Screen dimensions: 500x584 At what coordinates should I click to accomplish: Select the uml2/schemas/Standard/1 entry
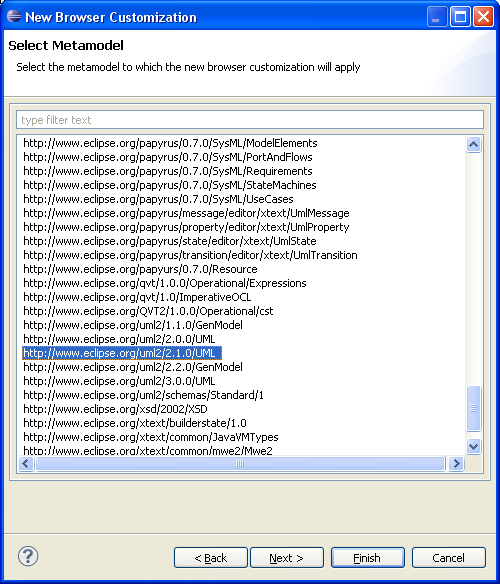coord(143,395)
